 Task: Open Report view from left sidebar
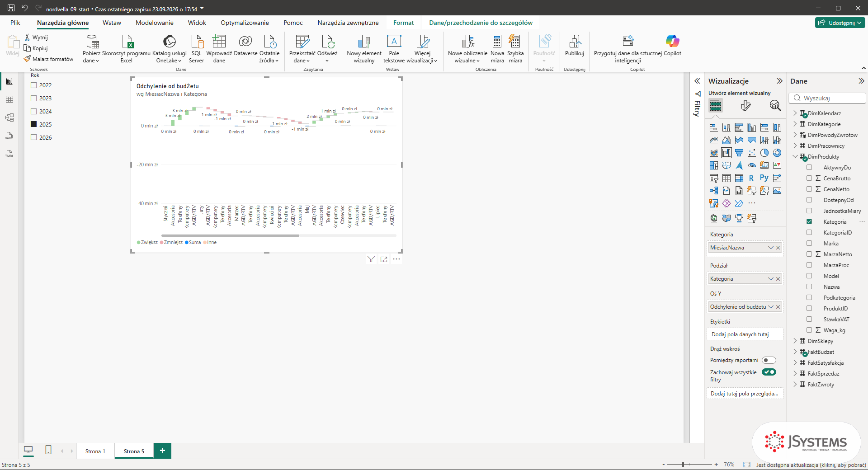point(9,81)
